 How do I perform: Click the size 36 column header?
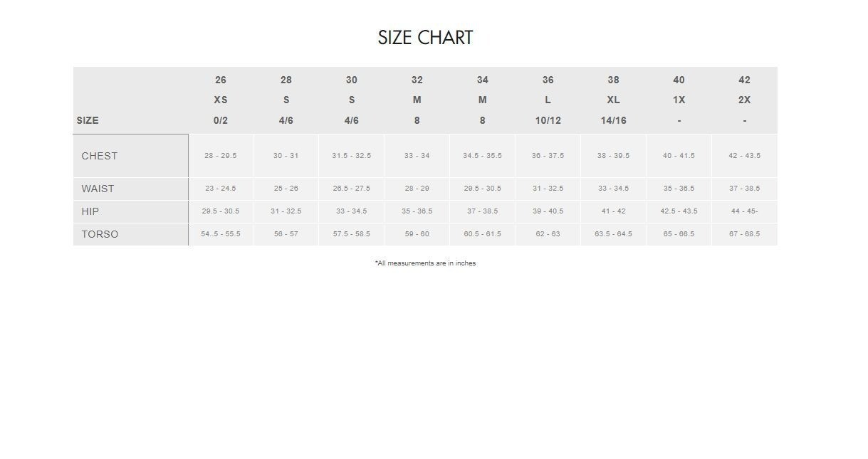pos(548,80)
